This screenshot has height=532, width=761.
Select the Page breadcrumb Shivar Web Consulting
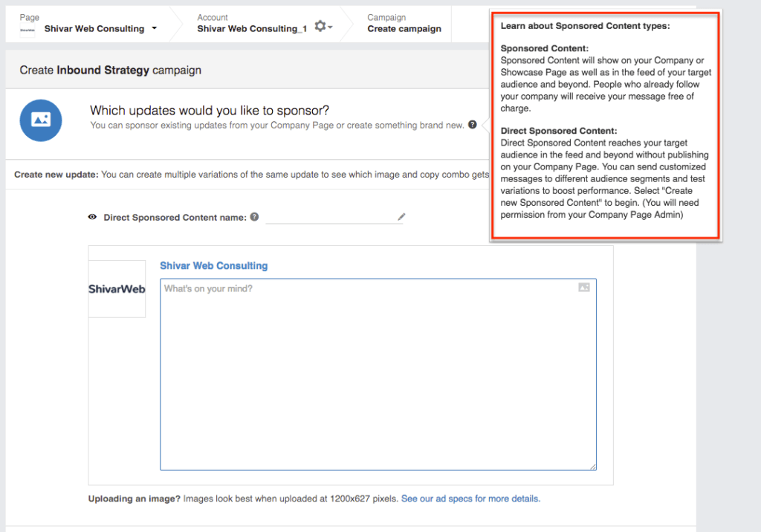(x=94, y=29)
